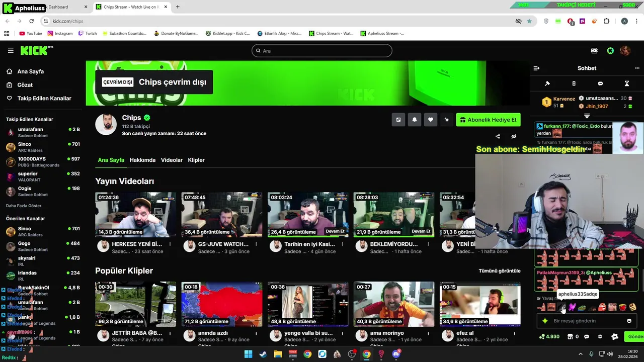
Task: Play the 00:27 ama morinyo clip thumbnail
Action: pos(394,304)
